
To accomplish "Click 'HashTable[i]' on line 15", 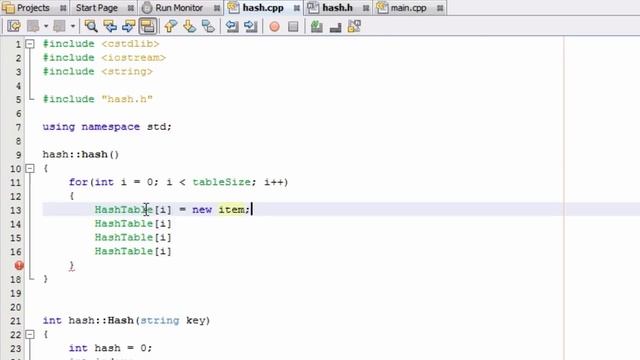I will tap(133, 238).
